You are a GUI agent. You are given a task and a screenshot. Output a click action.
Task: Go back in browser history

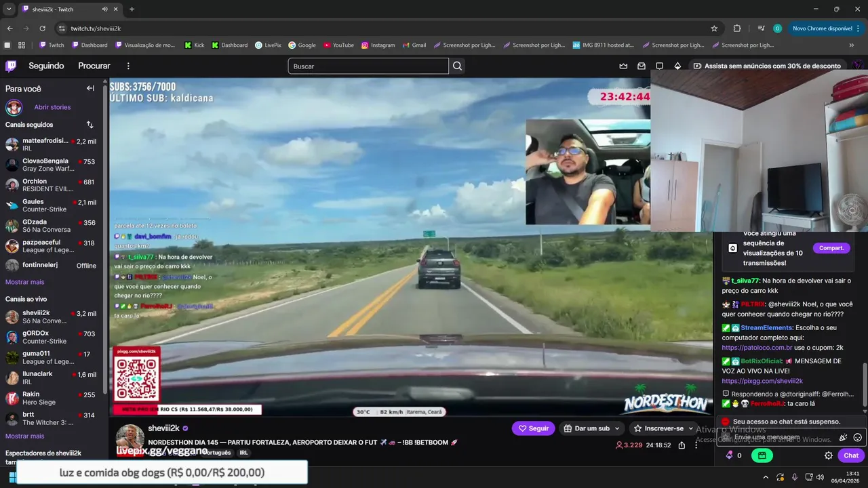click(9, 28)
